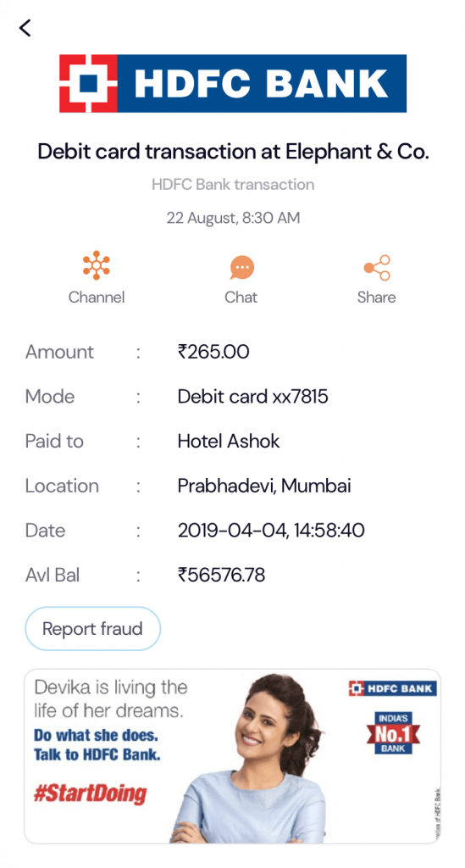Viewport: 465px width, 868px height.
Task: Tap the Share icon
Action: [377, 268]
